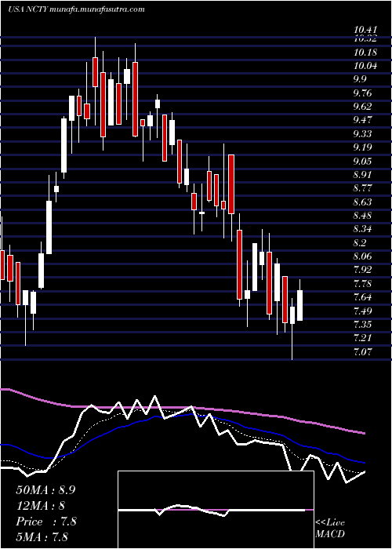Viewport: 392px width, 549px height.
Task: Click the 8.2 price axis label
Action: tap(360, 242)
